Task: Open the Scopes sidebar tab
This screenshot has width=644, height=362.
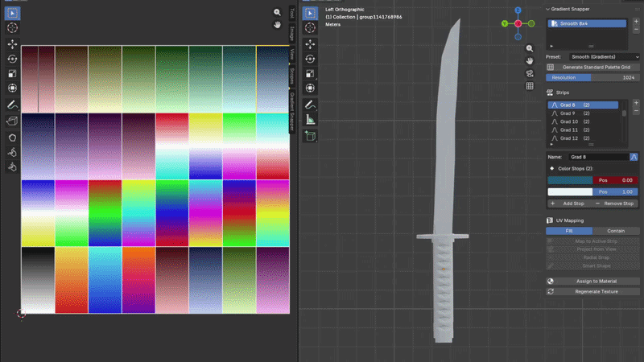Action: click(x=292, y=76)
